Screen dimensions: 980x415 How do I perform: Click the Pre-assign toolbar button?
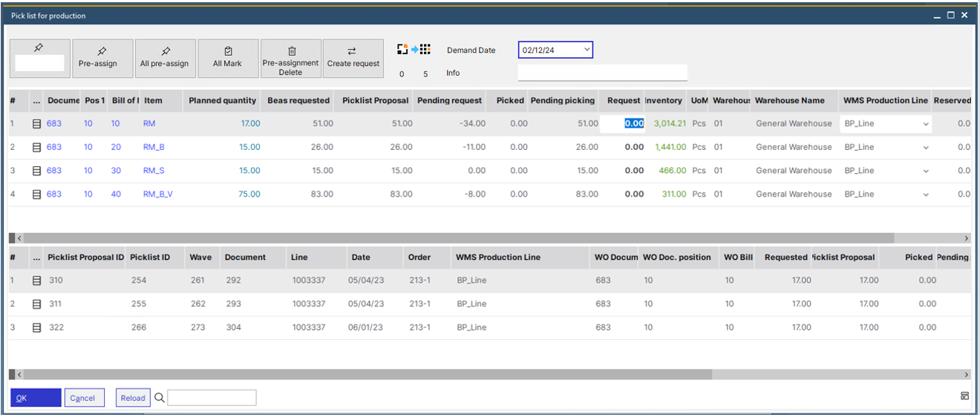[98, 58]
